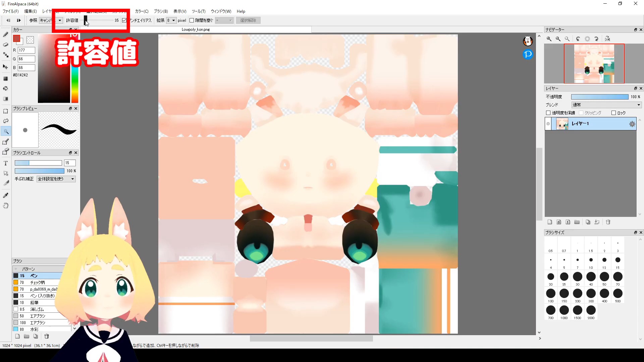This screenshot has height=362, width=644.
Task: Open the カラー(C) menu
Action: (x=142, y=11)
